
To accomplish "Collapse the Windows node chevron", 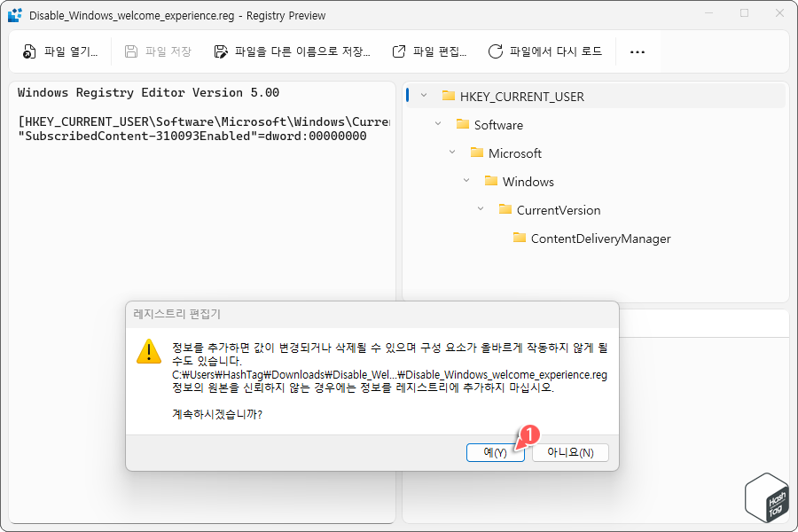I will click(466, 181).
